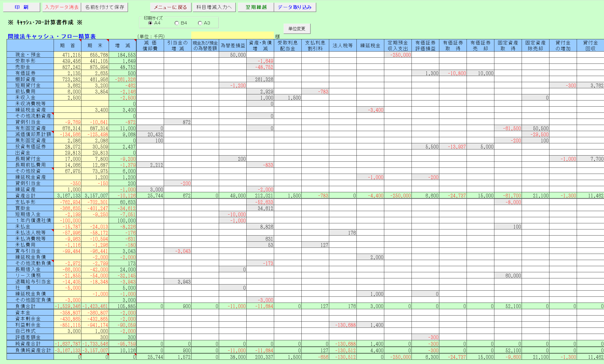This screenshot has height=364, width=604.
Task: Select the 1,400 cell in 利益剰余金 row
Action: click(x=370, y=325)
